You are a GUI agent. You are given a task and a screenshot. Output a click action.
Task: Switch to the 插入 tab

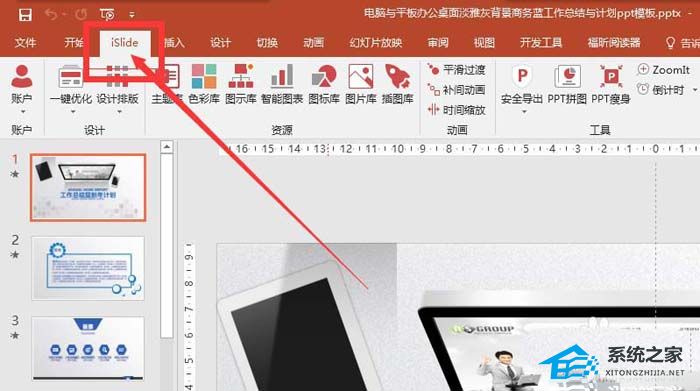click(x=174, y=42)
